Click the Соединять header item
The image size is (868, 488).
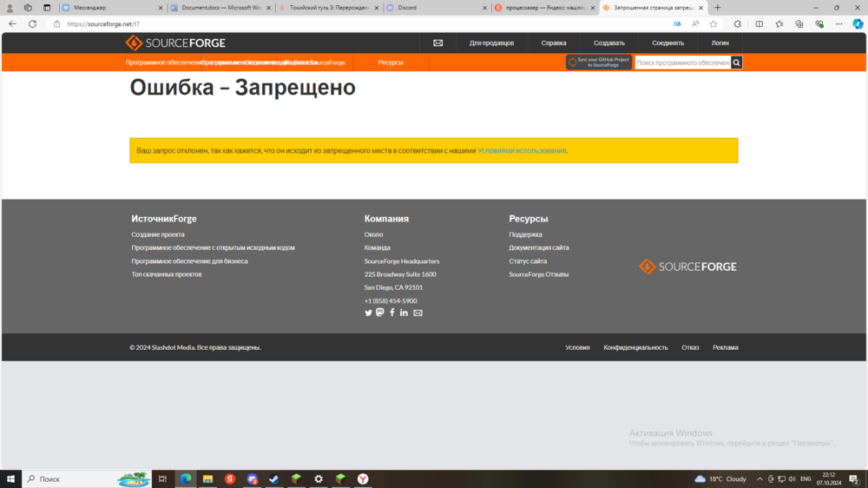(667, 43)
